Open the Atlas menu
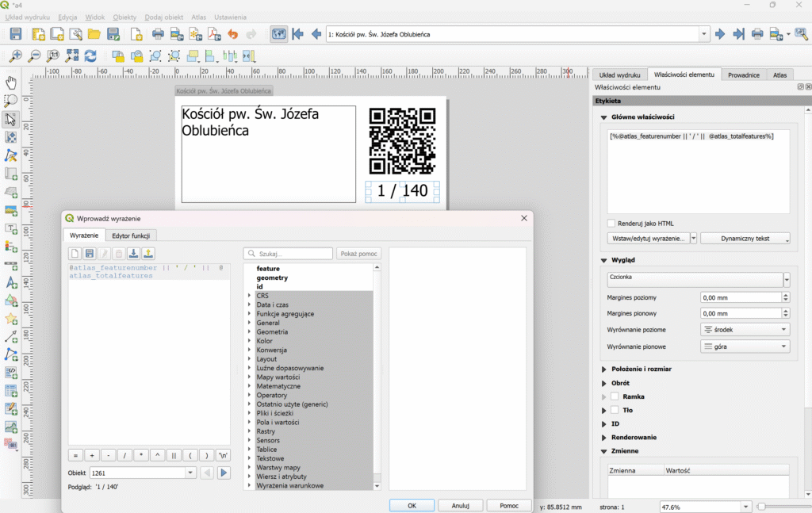The height and width of the screenshot is (513, 812). (x=198, y=17)
